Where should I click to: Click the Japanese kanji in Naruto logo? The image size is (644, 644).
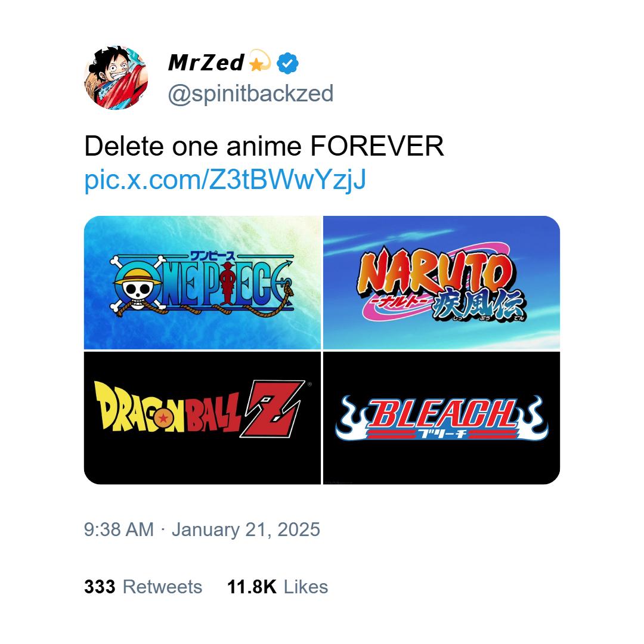click(x=478, y=305)
